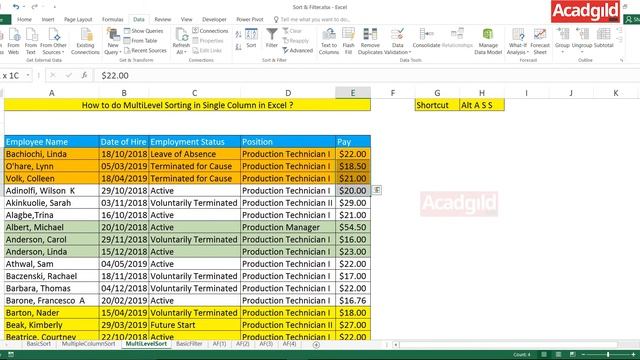
Task: Click Forecast Sheet icon
Action: [x=540, y=41]
